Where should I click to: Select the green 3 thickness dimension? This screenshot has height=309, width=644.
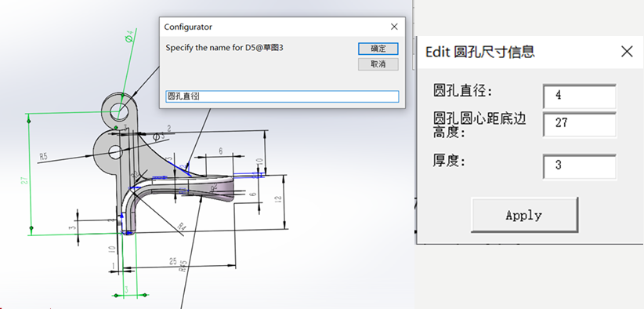coord(127,289)
